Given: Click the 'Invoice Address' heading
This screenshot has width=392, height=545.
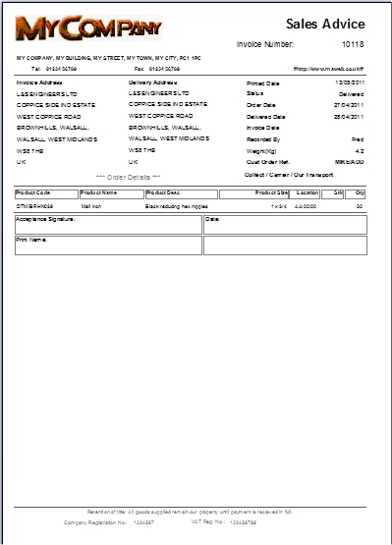Looking at the screenshot, I should [x=39, y=82].
